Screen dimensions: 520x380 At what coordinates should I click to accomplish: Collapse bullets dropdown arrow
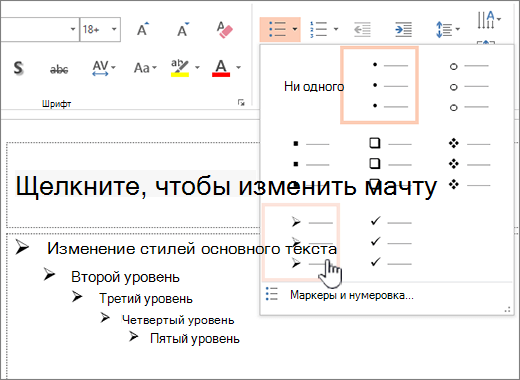(x=295, y=29)
